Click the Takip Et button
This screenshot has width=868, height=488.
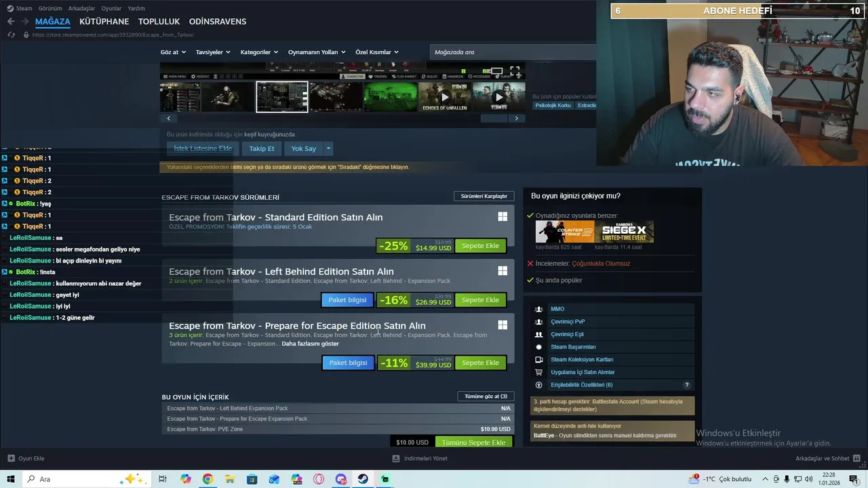click(x=262, y=148)
